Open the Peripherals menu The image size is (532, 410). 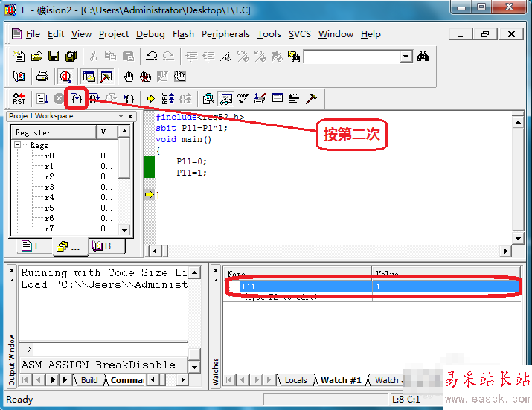tap(225, 34)
